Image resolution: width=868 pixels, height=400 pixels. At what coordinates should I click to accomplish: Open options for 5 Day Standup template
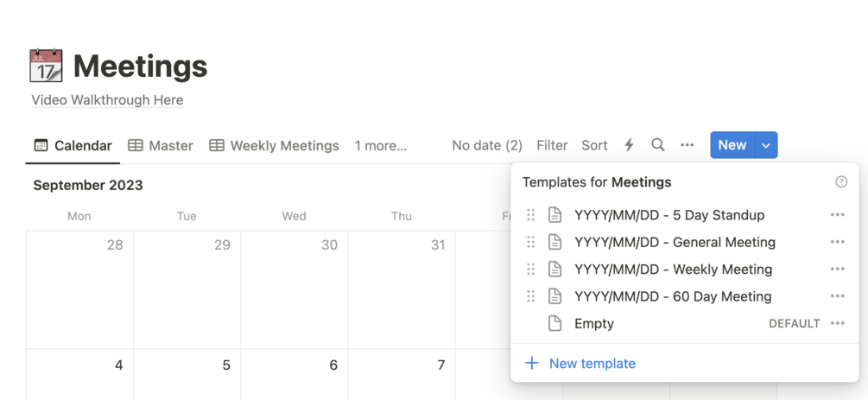pyautogui.click(x=837, y=215)
